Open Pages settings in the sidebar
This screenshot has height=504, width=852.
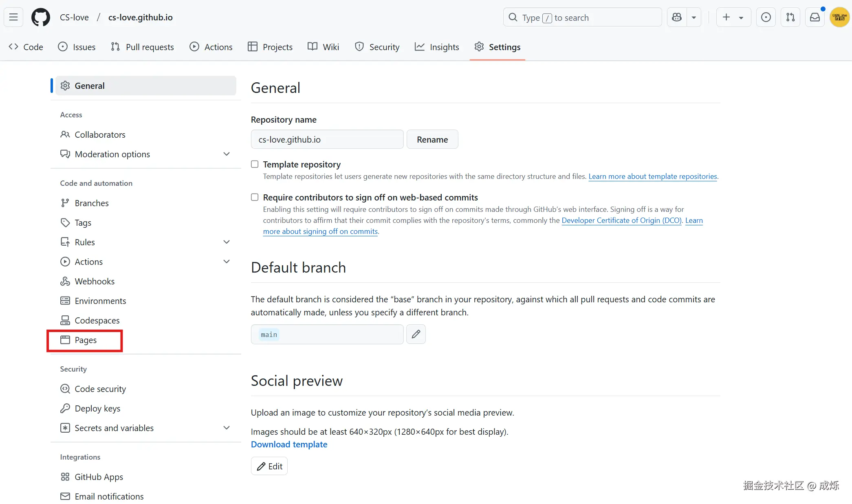pos(86,340)
